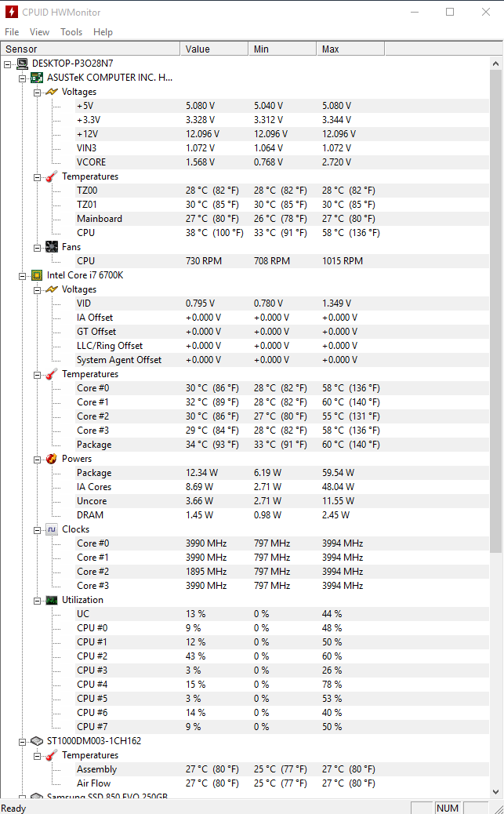504x814 pixels.
Task: Click the vertical scrollbar down arrow
Action: [x=496, y=791]
